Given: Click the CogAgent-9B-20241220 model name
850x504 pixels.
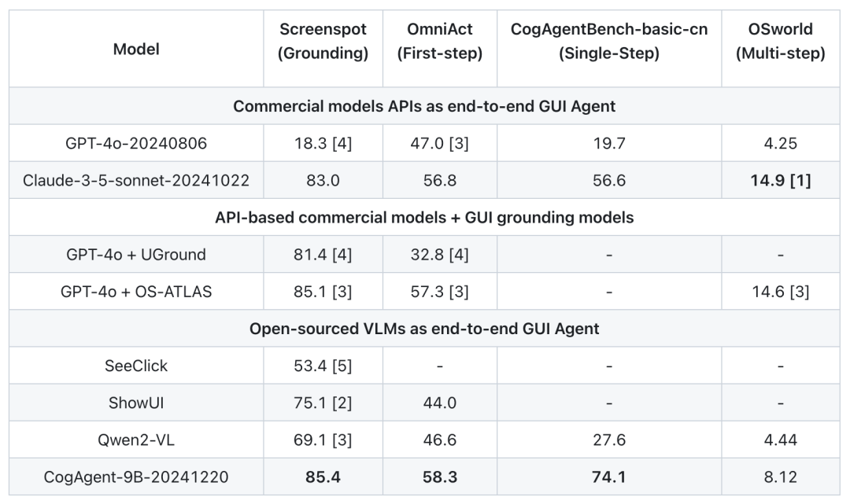Looking at the screenshot, I should [x=136, y=477].
